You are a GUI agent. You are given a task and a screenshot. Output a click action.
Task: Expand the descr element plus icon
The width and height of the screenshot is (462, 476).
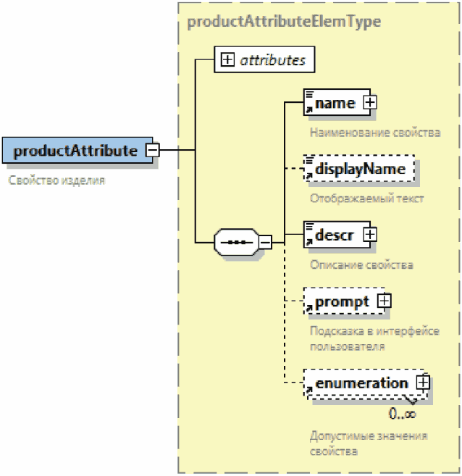(369, 235)
